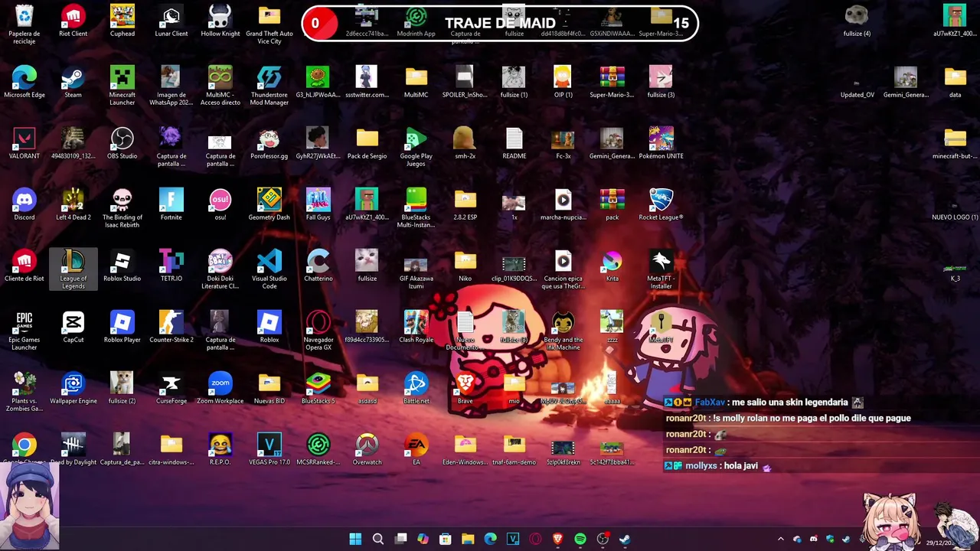Show hidden system tray icons
Image resolution: width=980 pixels, height=551 pixels.
781,540
